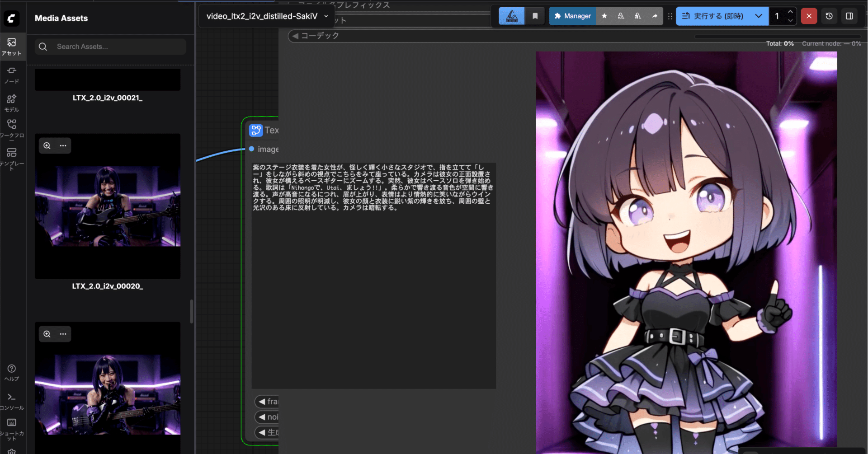Cancel execution with the red X button

click(x=809, y=16)
